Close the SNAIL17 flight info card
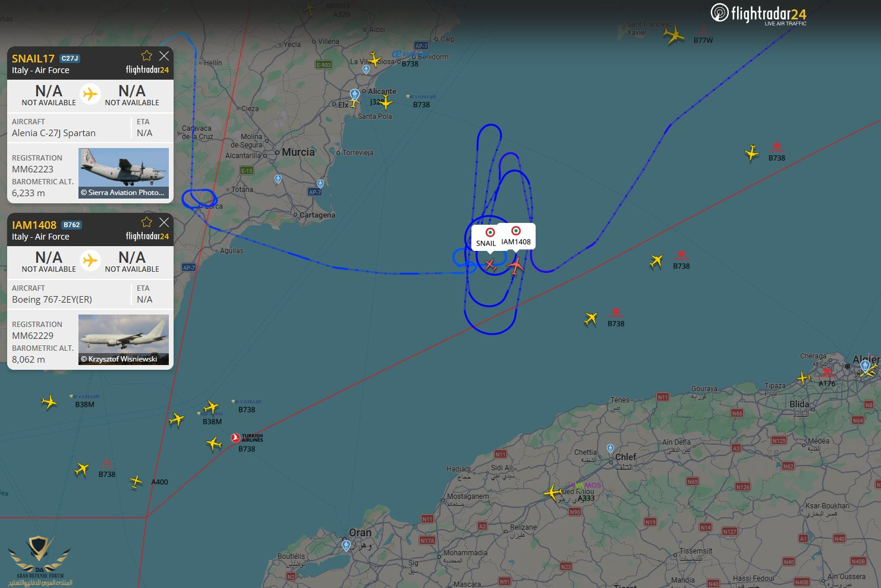 (x=164, y=55)
